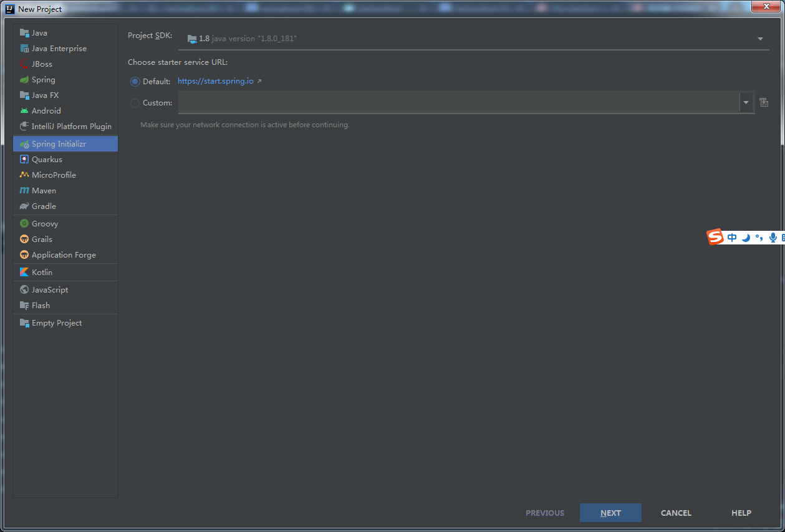Choose Spring project type label
785x532 pixels.
coord(44,80)
